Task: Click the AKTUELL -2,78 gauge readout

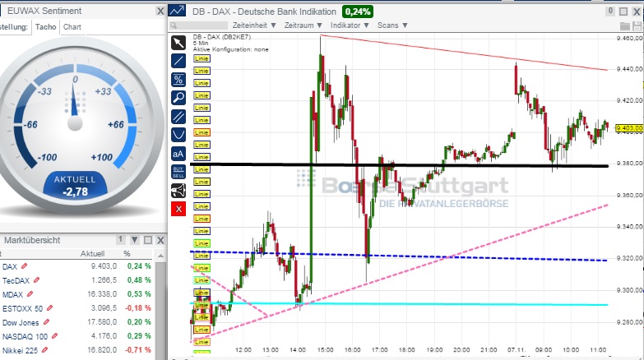Action: click(76, 186)
